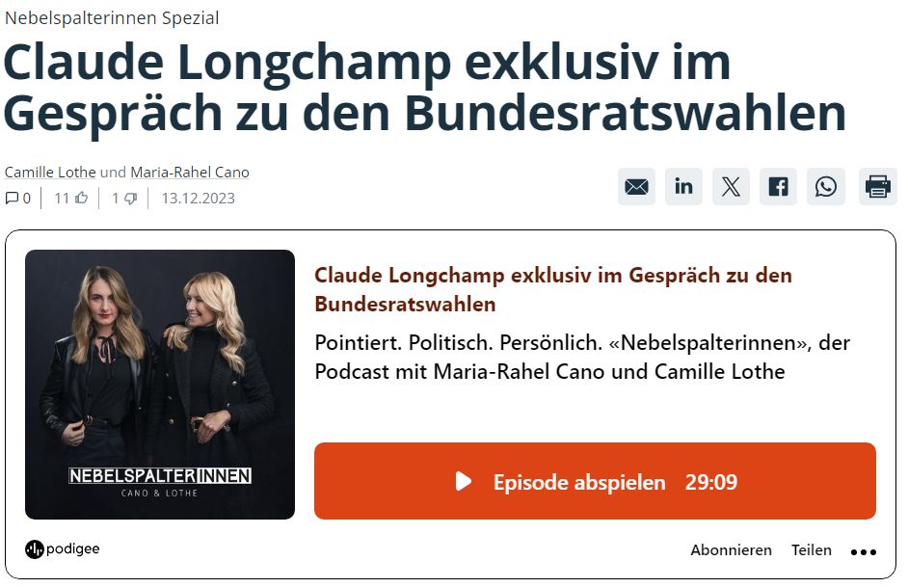This screenshot has height=588, width=908.
Task: Click the thumbs-down dislike icon
Action: 131,199
